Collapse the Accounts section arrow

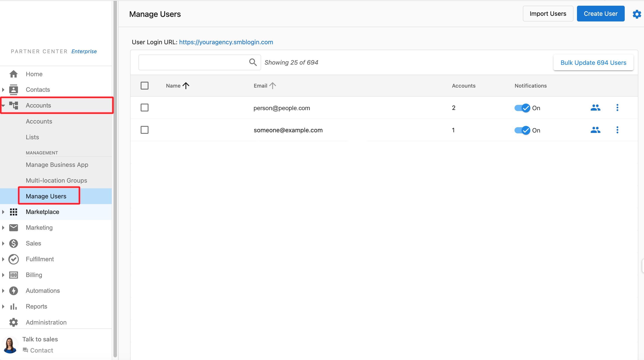tap(3, 106)
